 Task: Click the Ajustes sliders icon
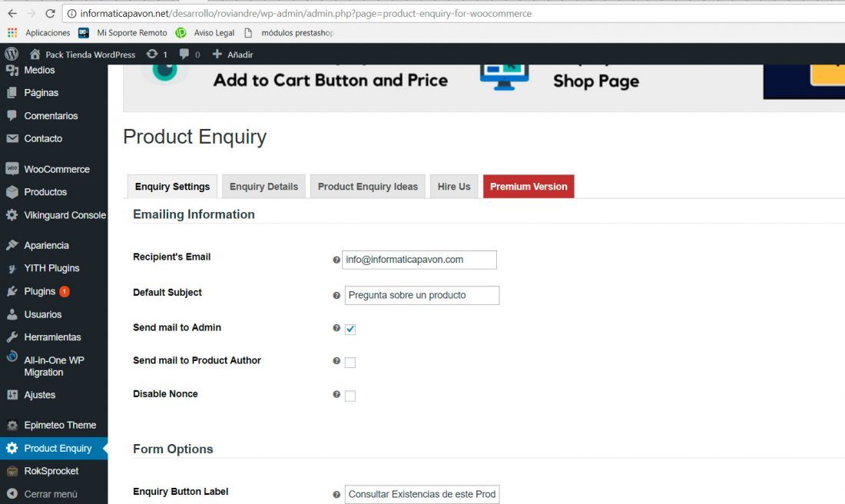[12, 395]
